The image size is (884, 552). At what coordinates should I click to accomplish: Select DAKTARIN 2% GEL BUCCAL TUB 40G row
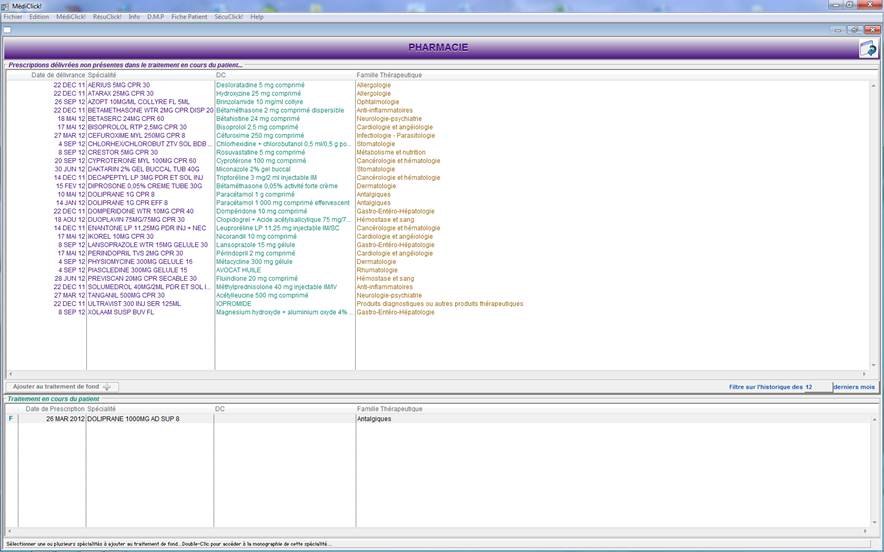[x=437, y=169]
